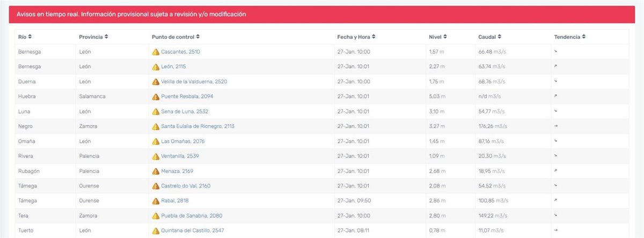Click the warning icon beside Cascantes, 2510

156,52
